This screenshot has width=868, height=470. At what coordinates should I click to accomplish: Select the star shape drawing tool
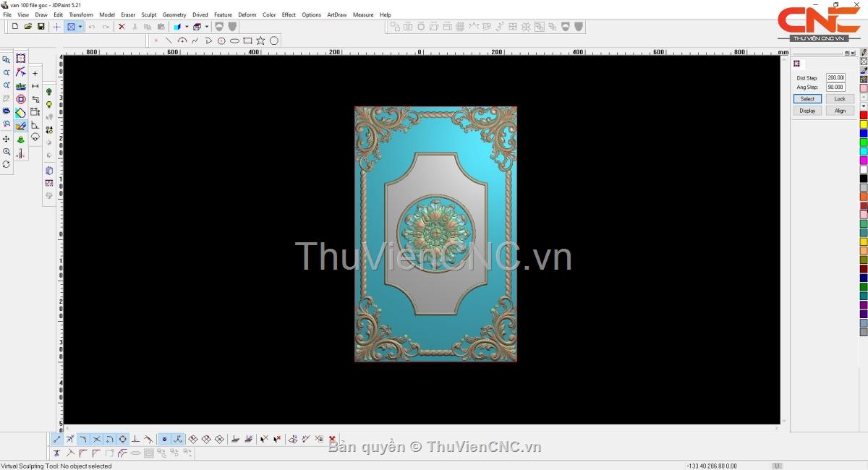260,40
